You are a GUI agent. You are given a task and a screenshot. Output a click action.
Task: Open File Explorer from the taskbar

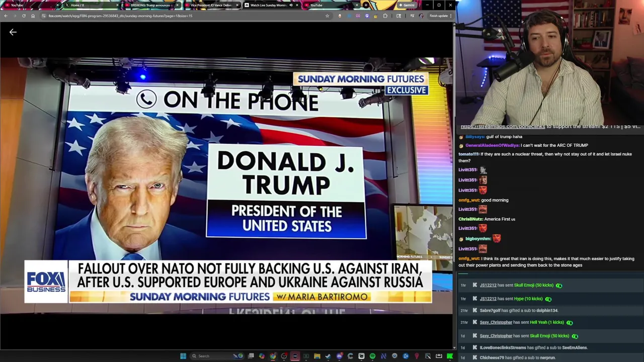[x=317, y=356]
